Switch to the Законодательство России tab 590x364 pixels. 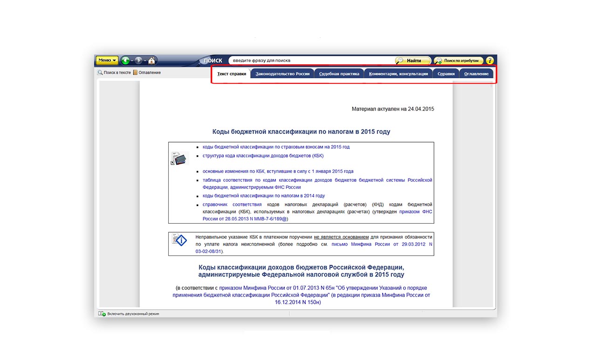(x=282, y=74)
